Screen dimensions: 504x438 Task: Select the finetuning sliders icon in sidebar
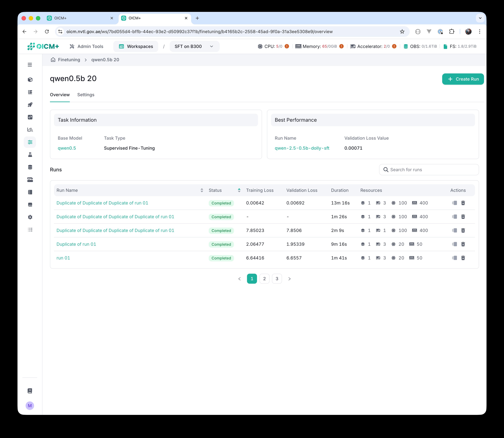tap(30, 142)
